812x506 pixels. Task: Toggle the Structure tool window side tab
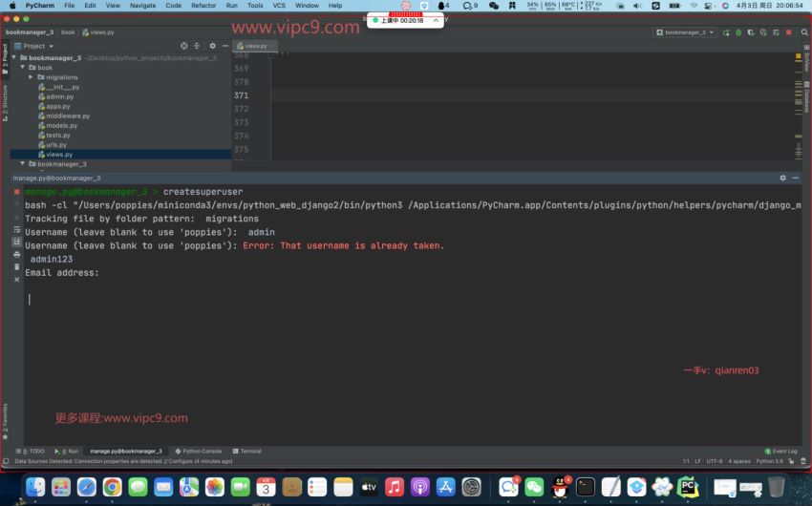coord(5,100)
